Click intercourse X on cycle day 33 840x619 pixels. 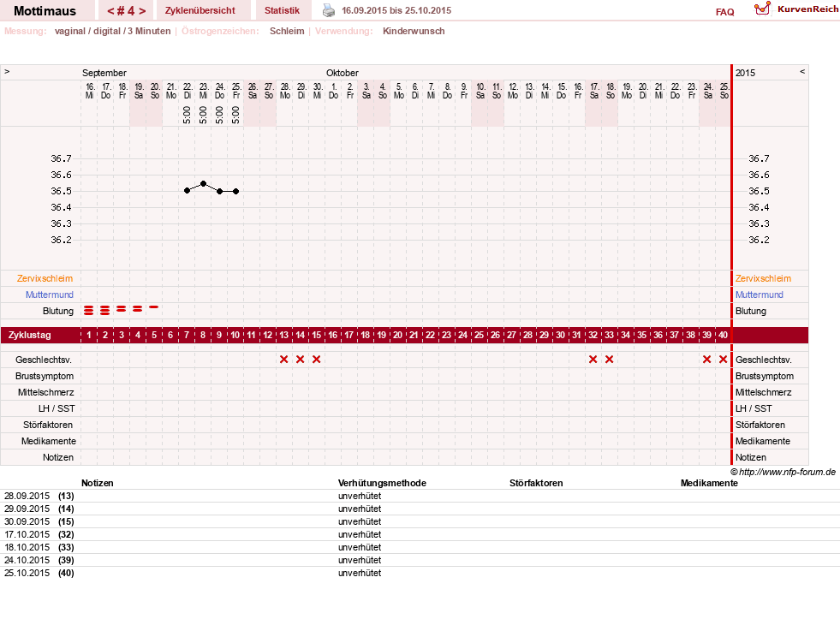point(609,360)
